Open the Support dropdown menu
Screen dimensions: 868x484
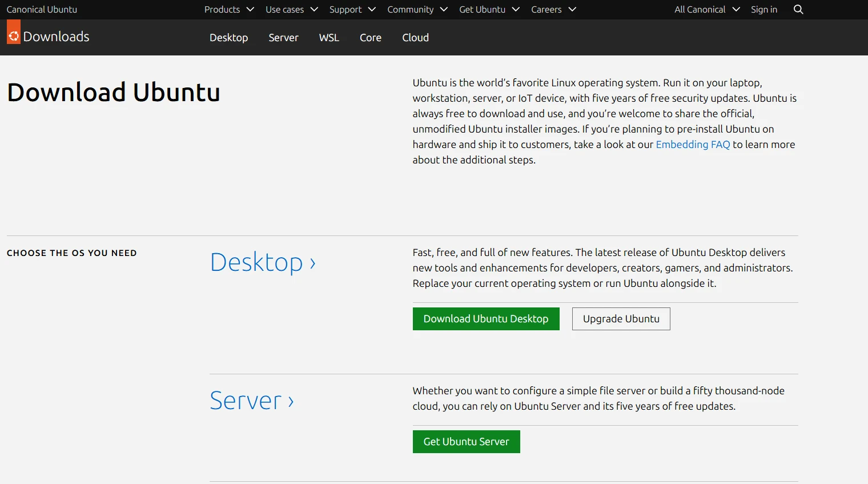click(x=352, y=9)
